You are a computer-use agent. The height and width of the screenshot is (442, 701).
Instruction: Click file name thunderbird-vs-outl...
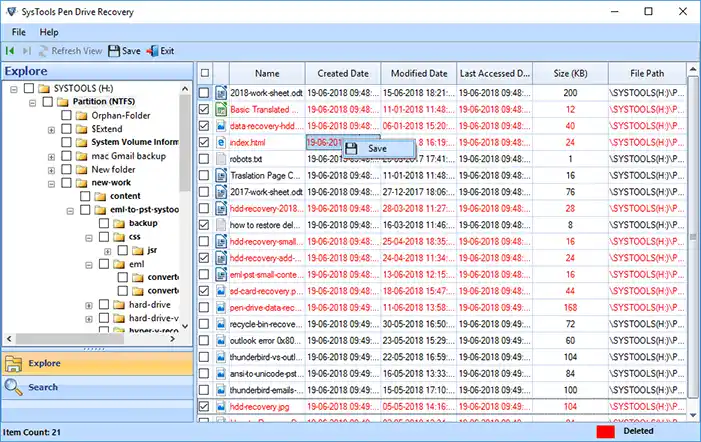pos(266,357)
